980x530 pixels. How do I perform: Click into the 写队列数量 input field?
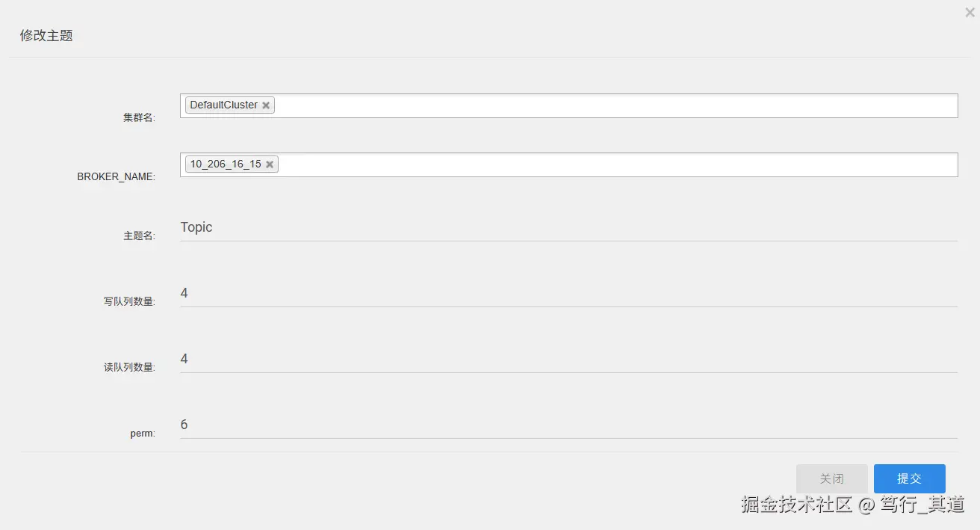[x=568, y=293]
